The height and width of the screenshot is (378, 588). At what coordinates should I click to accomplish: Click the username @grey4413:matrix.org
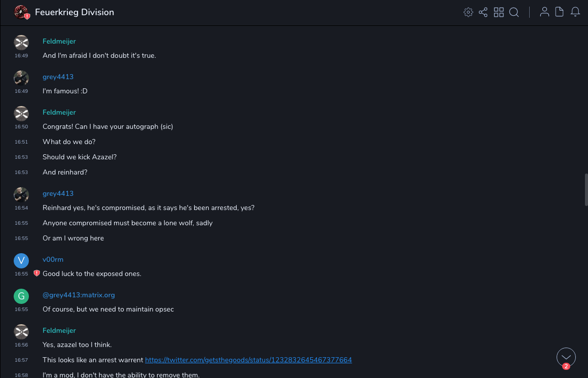tap(79, 295)
